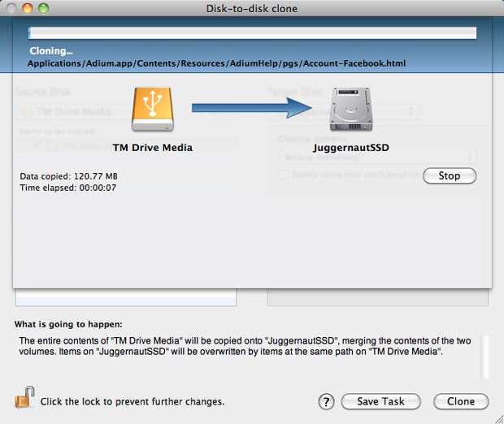Click the "Cloning..." status text

click(x=51, y=50)
